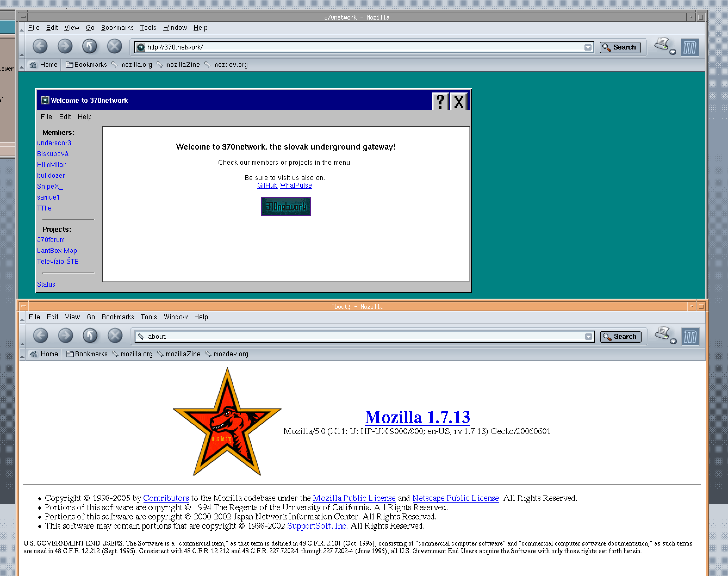Open the URL history dropdown for http://370.network/
The width and height of the screenshot is (728, 576).
pyautogui.click(x=588, y=47)
